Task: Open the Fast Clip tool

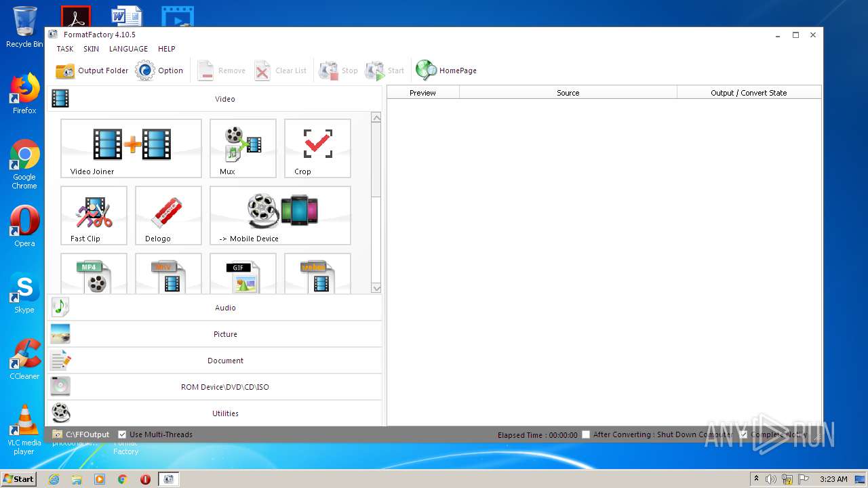Action: click(94, 216)
